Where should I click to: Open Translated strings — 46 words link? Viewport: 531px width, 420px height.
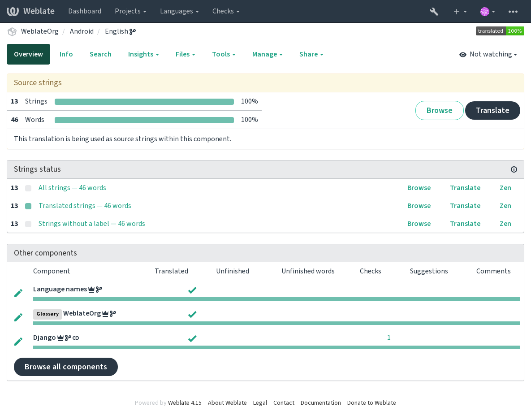(85, 206)
